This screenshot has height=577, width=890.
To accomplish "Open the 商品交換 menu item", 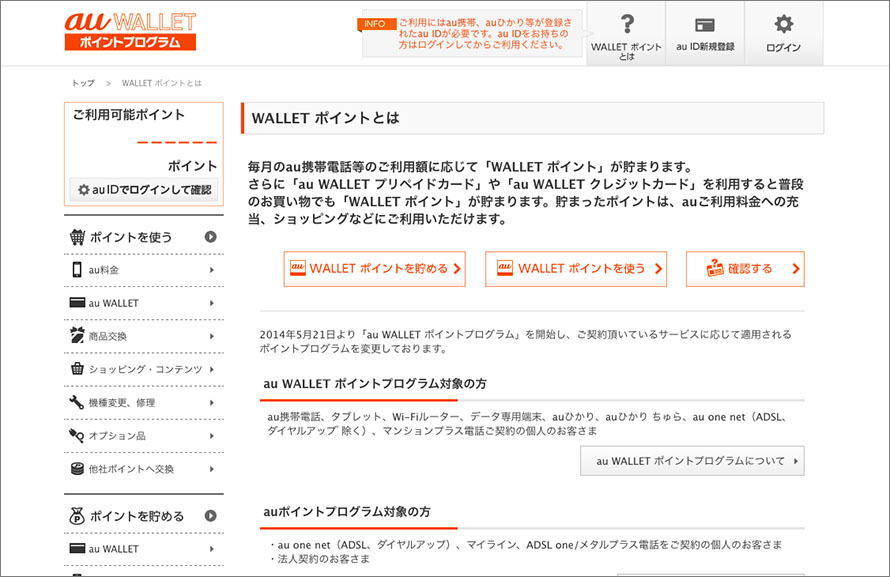I will click(x=144, y=336).
